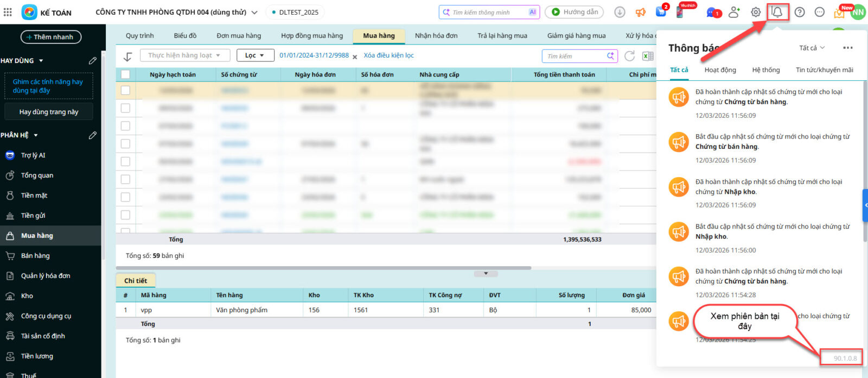This screenshot has width=868, height=378.
Task: Check the first row's checkbox
Action: [125, 91]
